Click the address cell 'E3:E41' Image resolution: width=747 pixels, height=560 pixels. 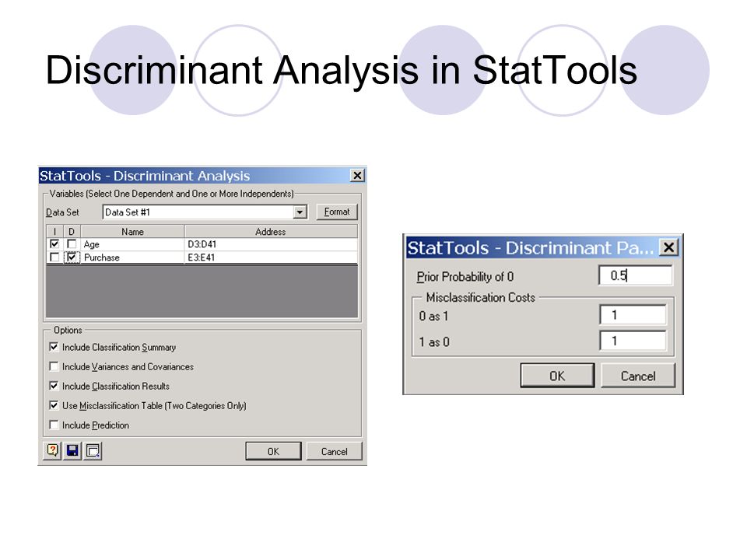(x=201, y=257)
